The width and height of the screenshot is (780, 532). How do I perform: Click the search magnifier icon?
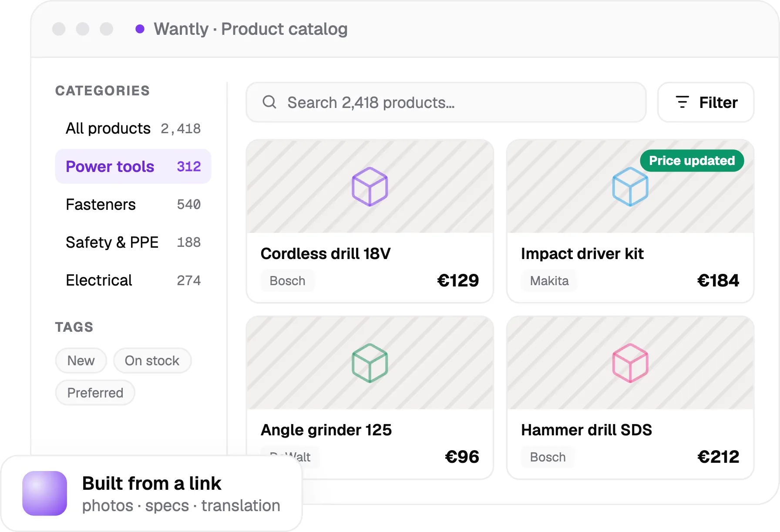click(269, 102)
